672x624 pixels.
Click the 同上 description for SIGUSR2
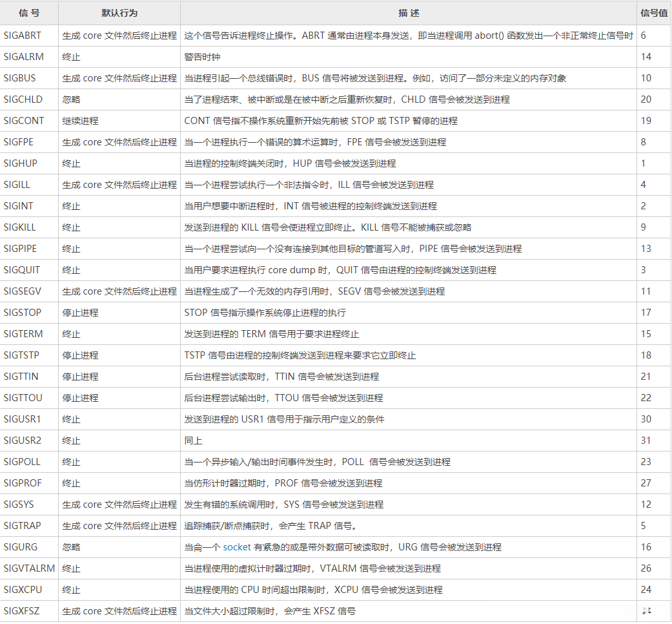point(193,441)
